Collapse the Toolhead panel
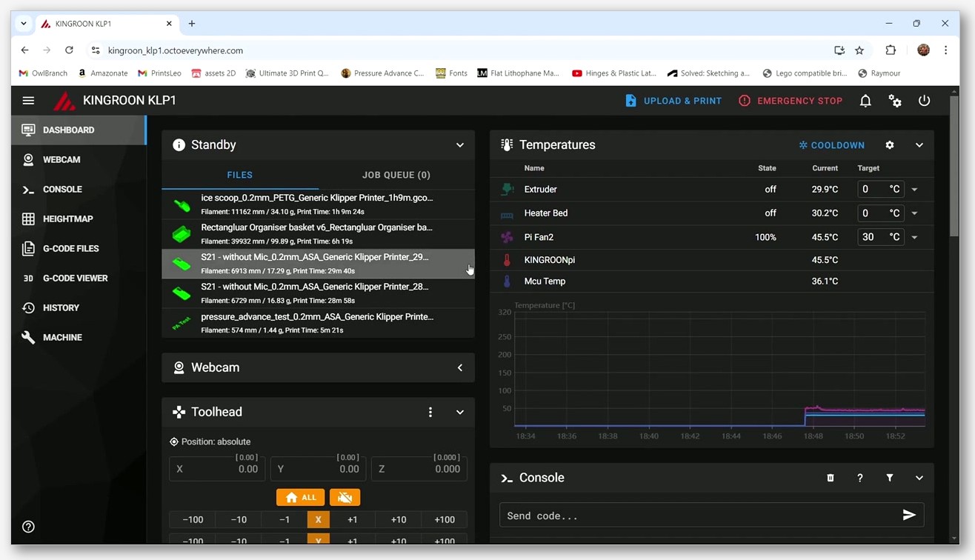Image resolution: width=975 pixels, height=560 pixels. point(460,412)
